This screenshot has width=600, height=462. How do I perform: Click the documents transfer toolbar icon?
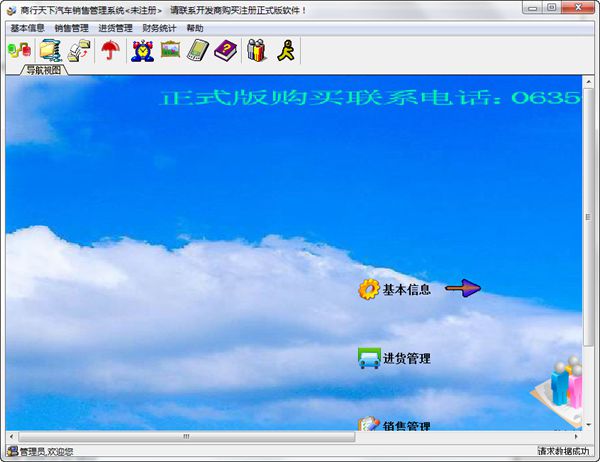coord(79,51)
